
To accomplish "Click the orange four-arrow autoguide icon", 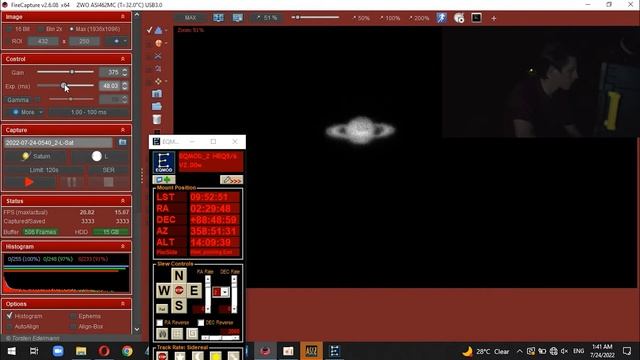I will [x=158, y=81].
